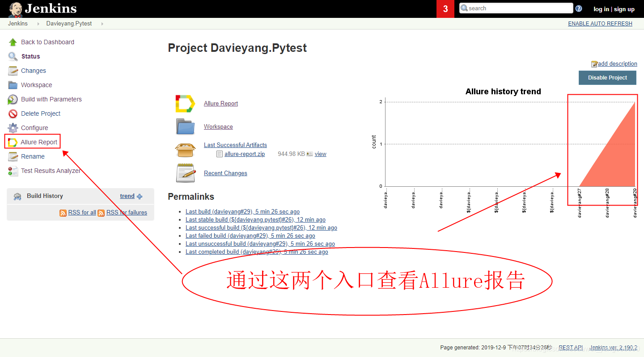Image resolution: width=644 pixels, height=357 pixels.
Task: Open Last completed build permalink
Action: 257,252
